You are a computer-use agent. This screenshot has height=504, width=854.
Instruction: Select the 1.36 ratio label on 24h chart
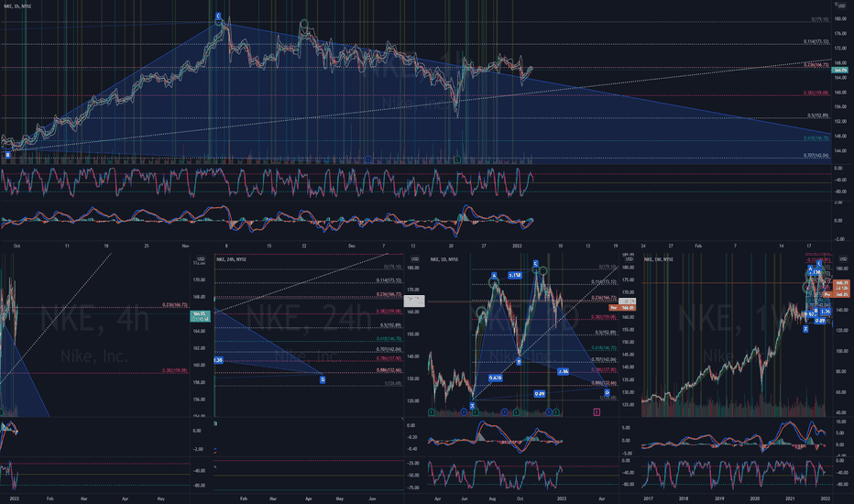218,360
